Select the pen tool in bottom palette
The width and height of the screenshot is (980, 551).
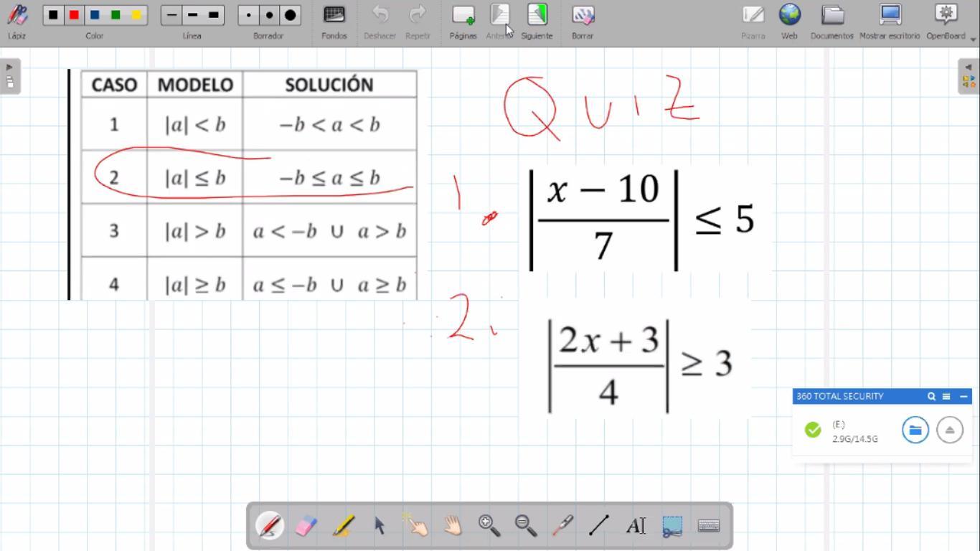coord(270,526)
